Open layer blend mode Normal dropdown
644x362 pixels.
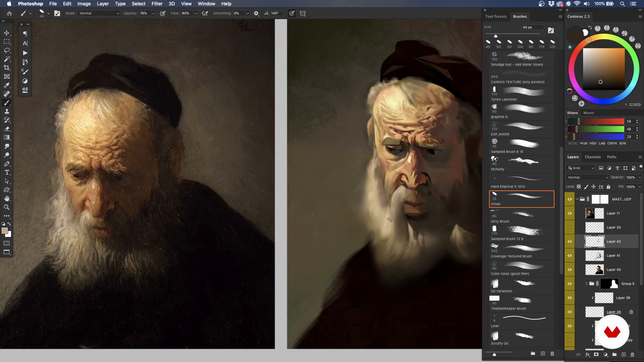pos(587,177)
